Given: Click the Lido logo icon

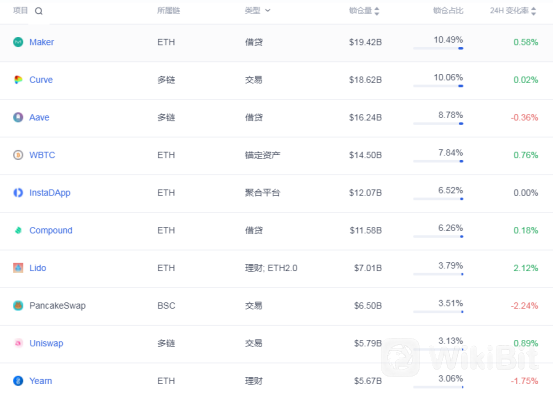Looking at the screenshot, I should tap(18, 268).
